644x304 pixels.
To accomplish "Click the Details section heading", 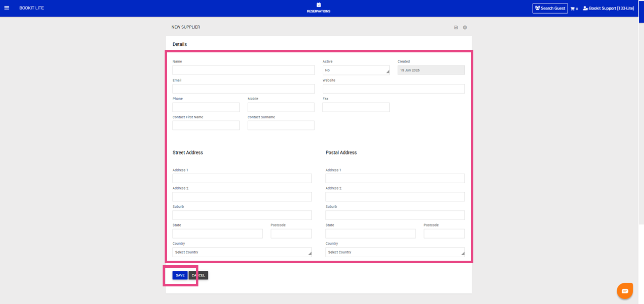I will click(x=180, y=44).
